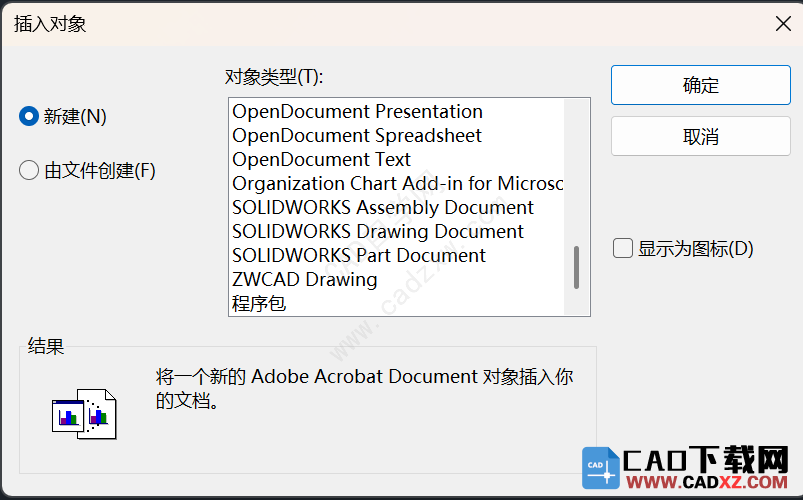This screenshot has height=500, width=803.
Task: Open the WWW.CADXZ.COM watermark link
Action: 707,482
